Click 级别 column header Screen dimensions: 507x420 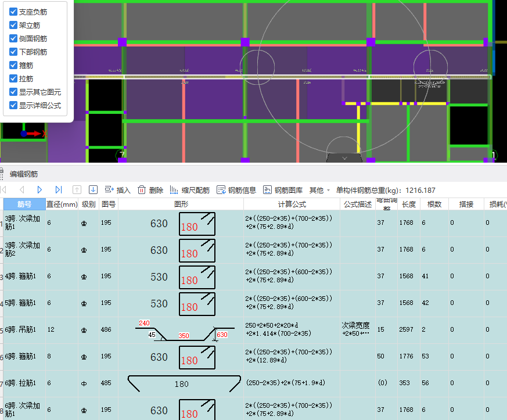coord(88,204)
